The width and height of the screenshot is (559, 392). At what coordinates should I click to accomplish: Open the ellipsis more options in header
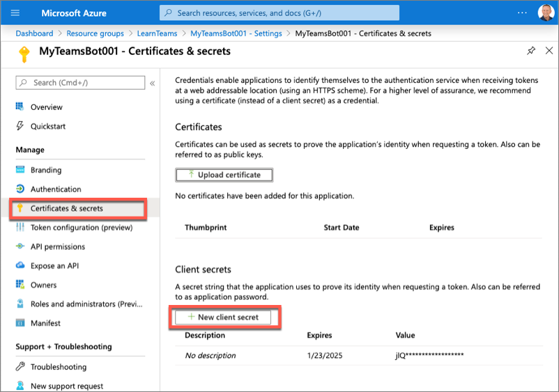522,13
